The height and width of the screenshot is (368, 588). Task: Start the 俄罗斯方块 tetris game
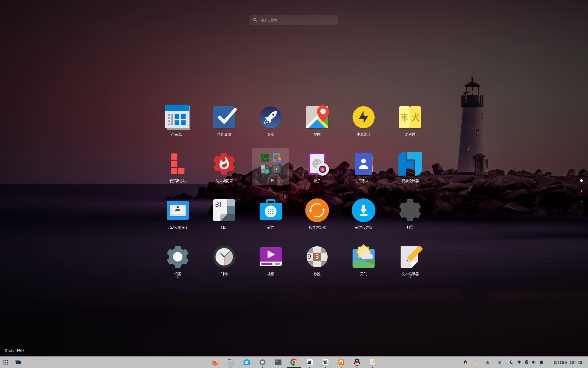coord(178,164)
